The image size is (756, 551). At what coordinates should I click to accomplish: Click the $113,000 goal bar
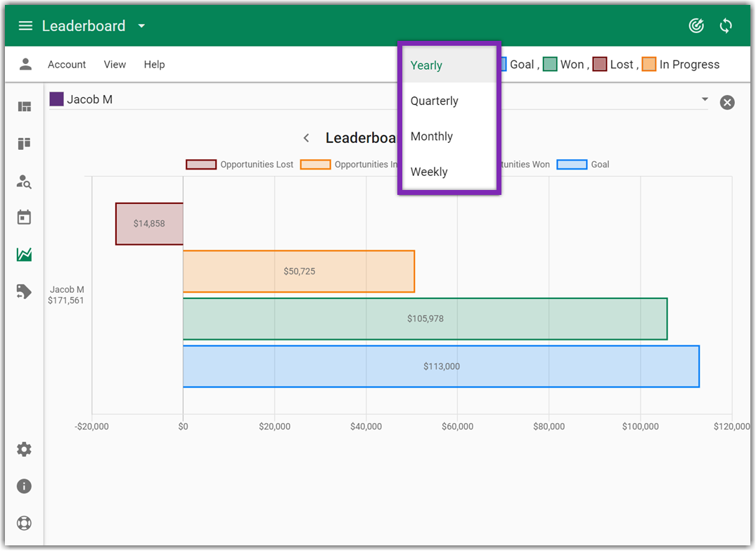pos(441,366)
